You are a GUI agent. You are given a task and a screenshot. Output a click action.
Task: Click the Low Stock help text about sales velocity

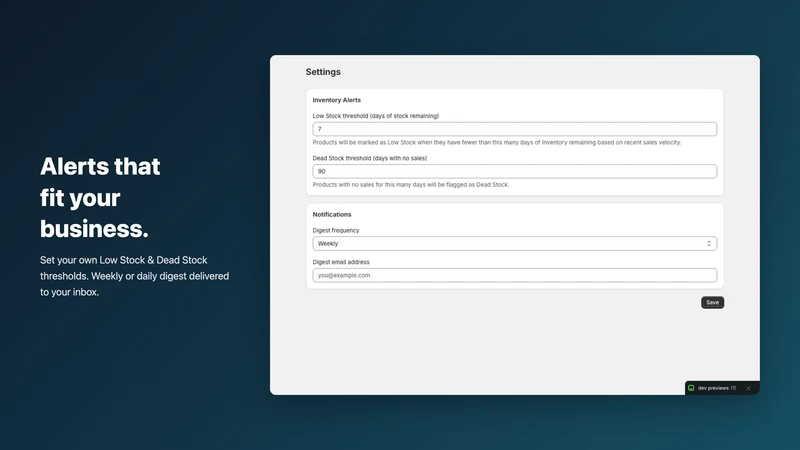[x=497, y=142]
